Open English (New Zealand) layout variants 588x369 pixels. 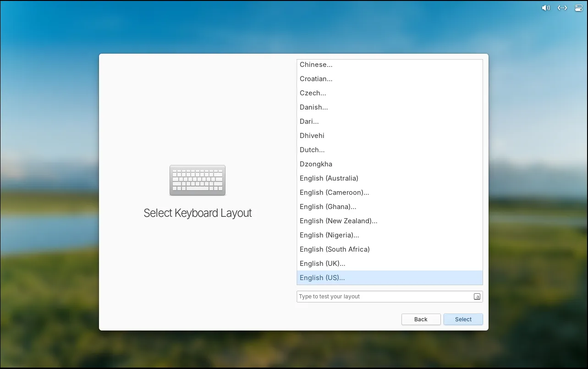tap(339, 221)
